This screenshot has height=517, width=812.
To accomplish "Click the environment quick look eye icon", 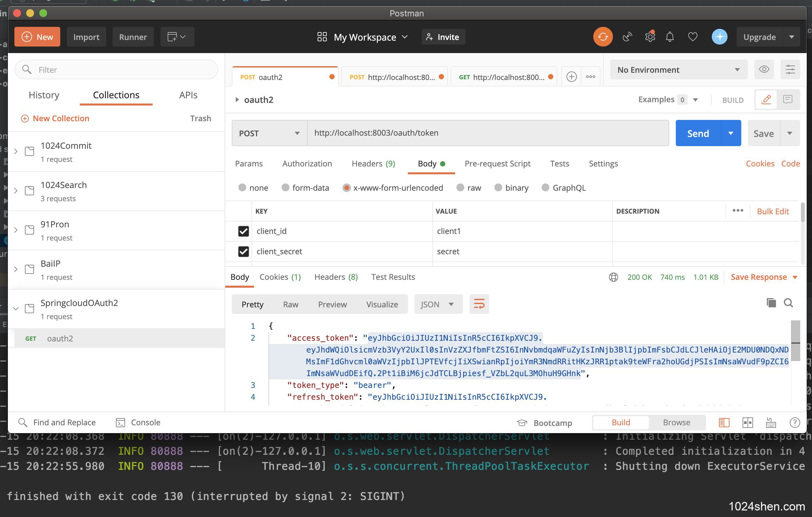I will pos(764,69).
